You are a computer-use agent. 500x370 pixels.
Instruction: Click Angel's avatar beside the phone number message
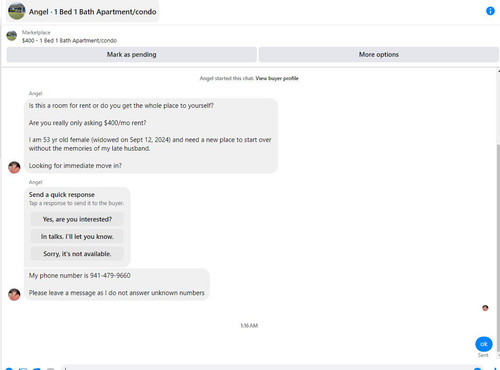point(14,294)
